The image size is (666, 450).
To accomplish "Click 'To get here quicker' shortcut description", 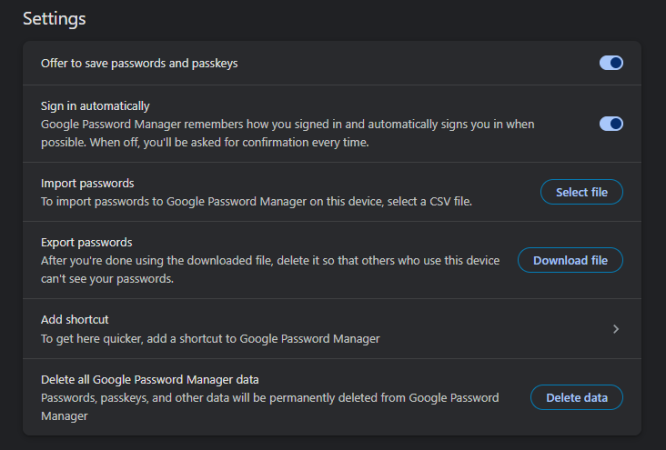I will pyautogui.click(x=210, y=339).
